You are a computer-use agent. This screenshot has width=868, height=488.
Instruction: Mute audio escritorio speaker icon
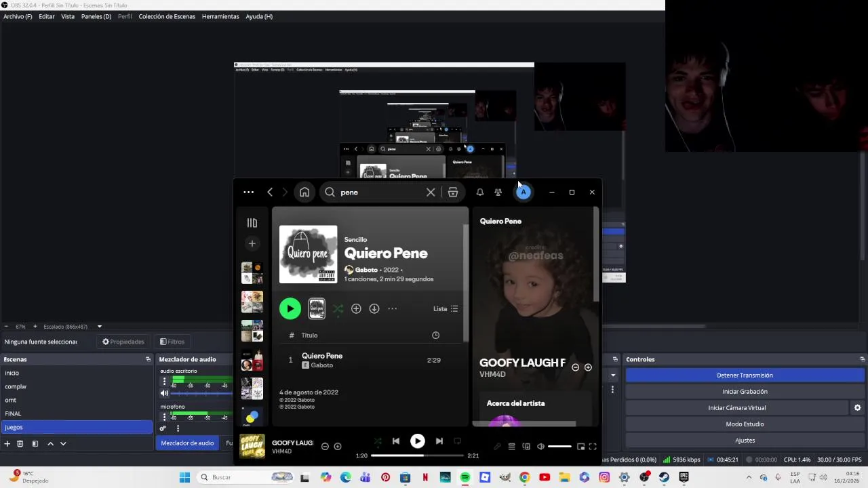(164, 393)
